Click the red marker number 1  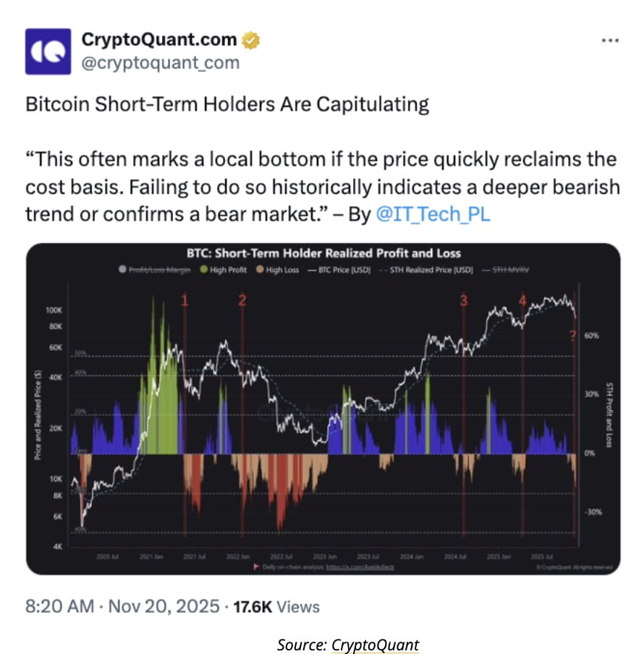(185, 300)
